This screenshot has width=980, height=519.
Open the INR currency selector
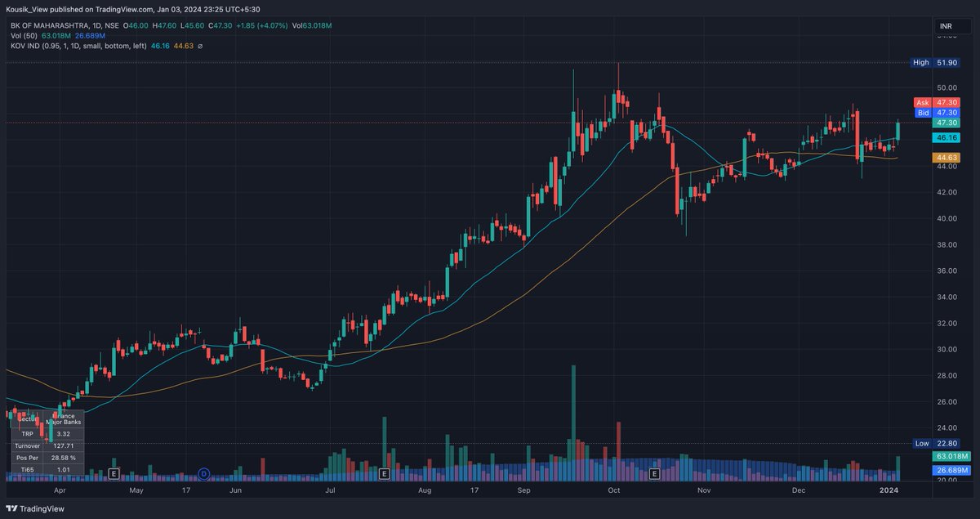(953, 27)
